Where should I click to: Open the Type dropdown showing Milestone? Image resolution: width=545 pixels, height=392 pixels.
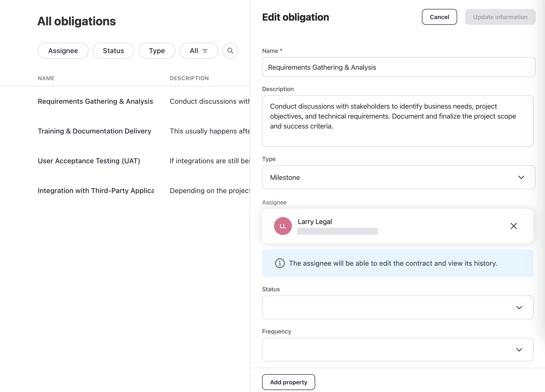tap(397, 177)
